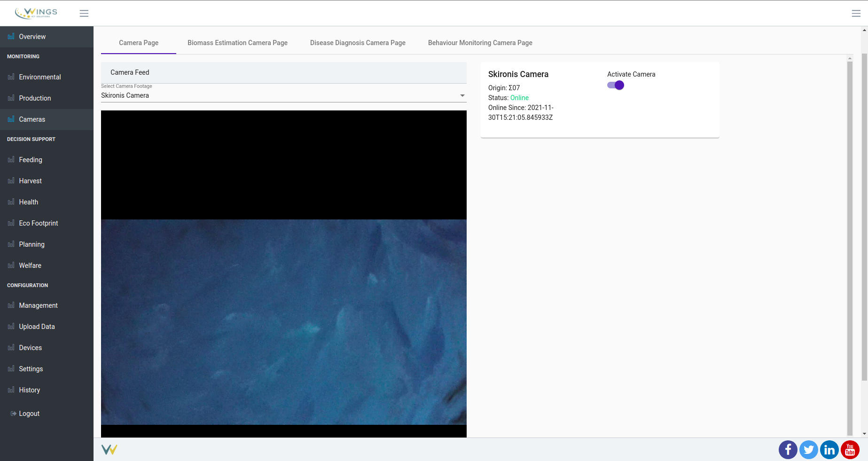This screenshot has height=461, width=868.
Task: Collapse the sidebar with hamburger icon
Action: [84, 13]
